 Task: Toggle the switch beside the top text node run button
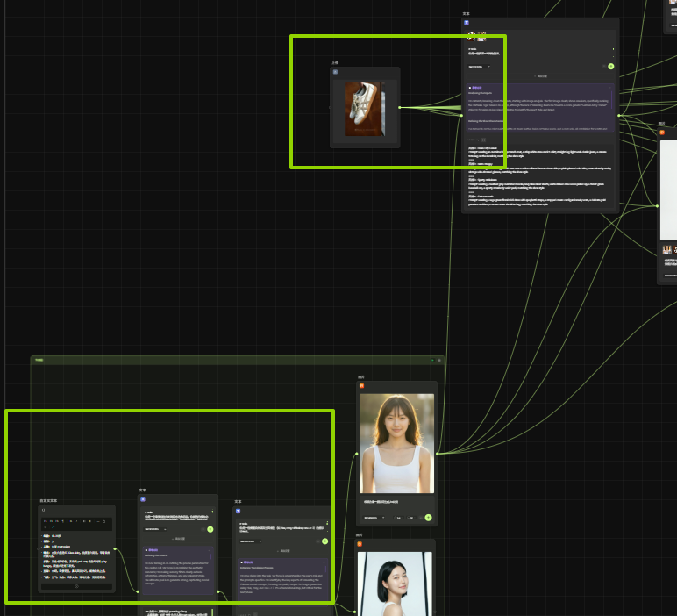[x=602, y=66]
